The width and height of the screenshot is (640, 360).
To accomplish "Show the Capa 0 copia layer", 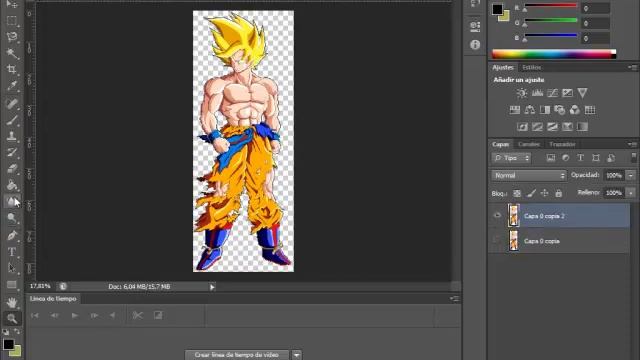I will [x=497, y=240].
